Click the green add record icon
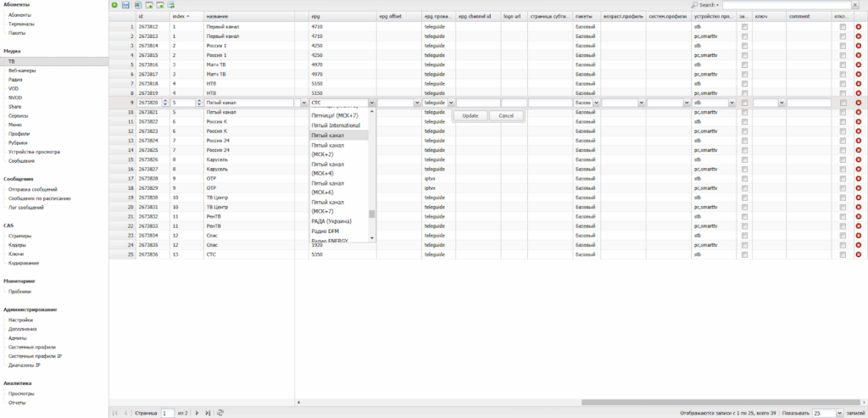 click(x=114, y=5)
